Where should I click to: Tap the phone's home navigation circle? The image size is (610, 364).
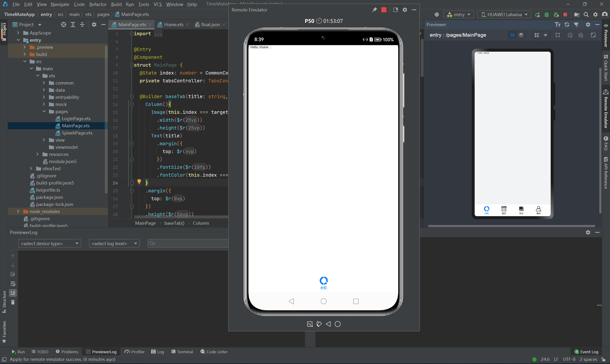point(324,301)
